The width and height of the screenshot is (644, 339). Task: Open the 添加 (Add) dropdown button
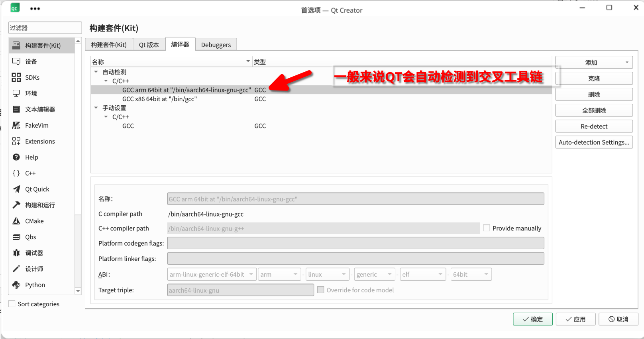pos(594,63)
